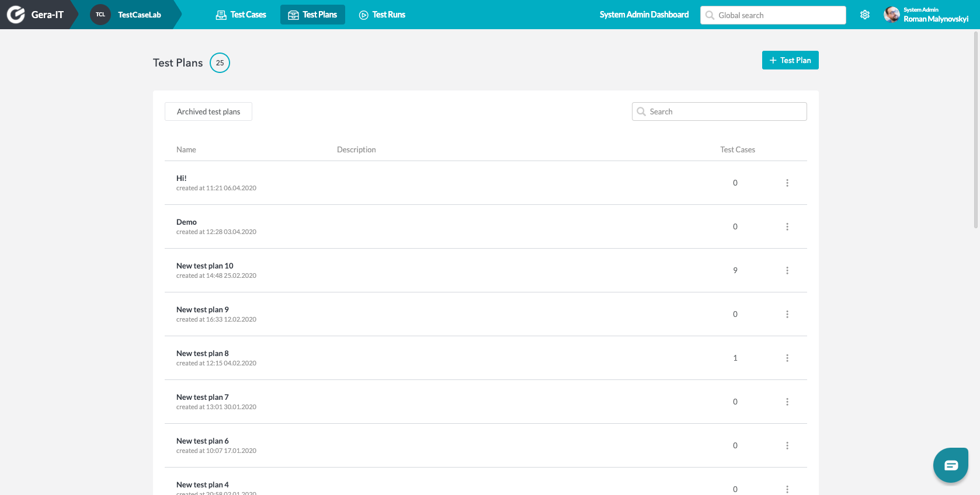
Task: Open options for New test plan 8
Action: (x=787, y=358)
